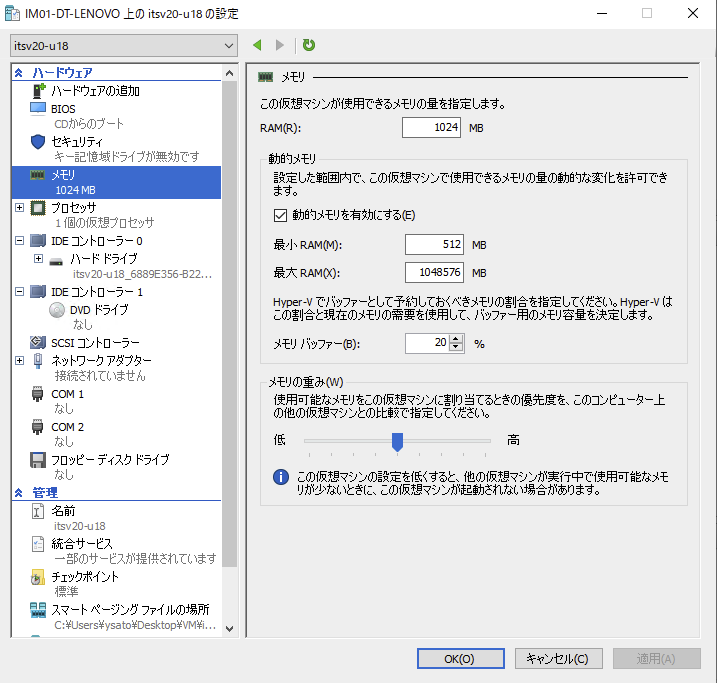Viewport: 717px width, 683px height.
Task: Toggle the enable dynamic memory checkbox
Action: click(x=281, y=215)
